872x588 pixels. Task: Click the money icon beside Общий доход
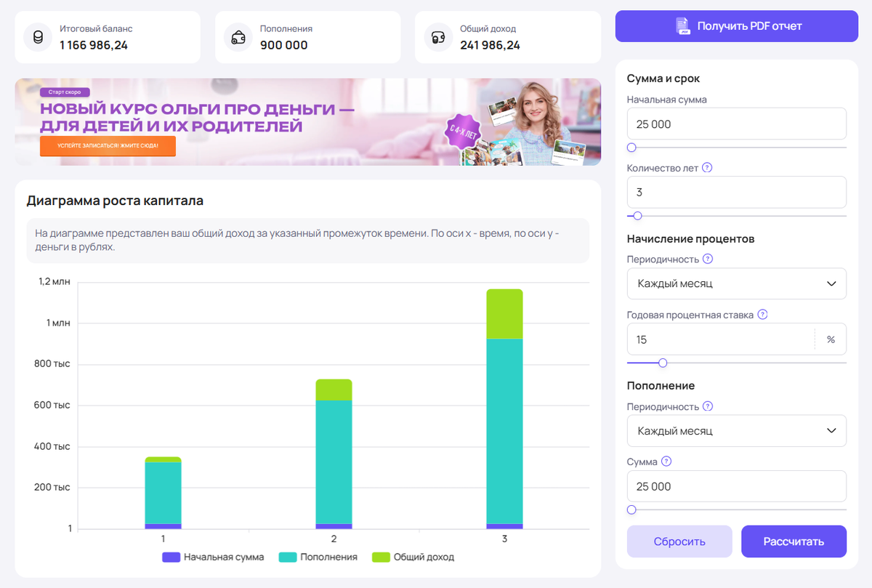tap(437, 37)
